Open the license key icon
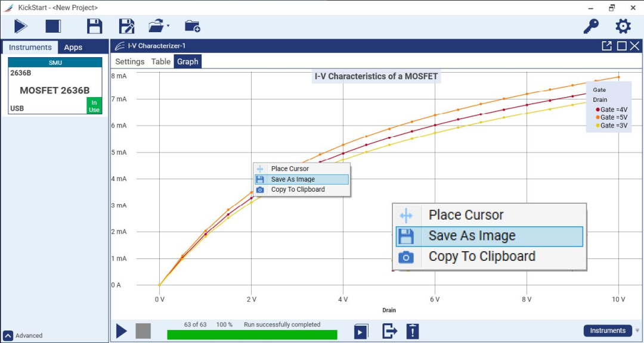 pos(591,26)
